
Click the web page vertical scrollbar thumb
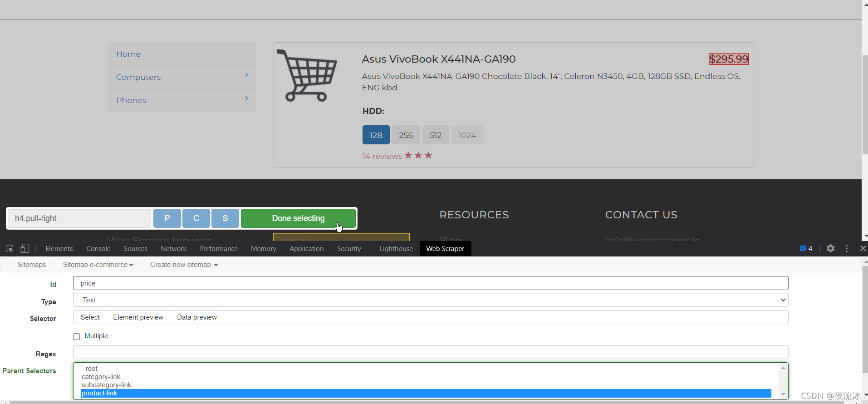click(865, 104)
